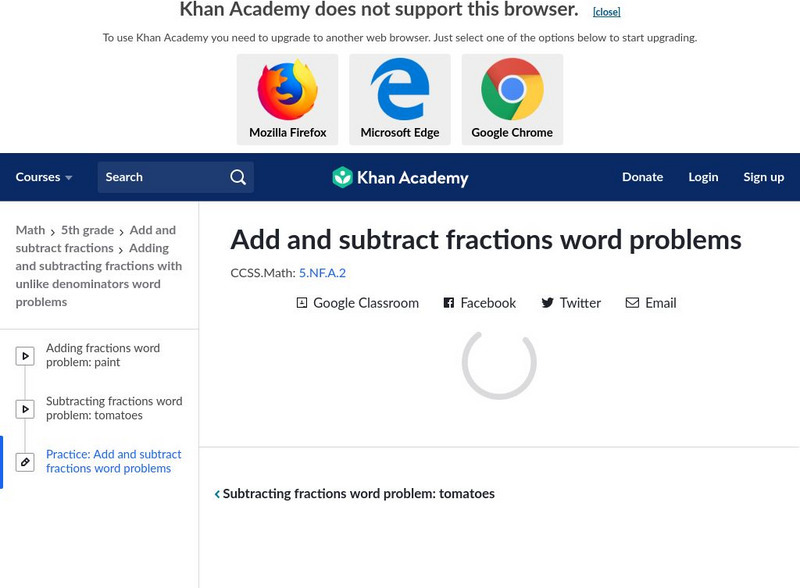Viewport: 800px width, 588px height.
Task: Click the Sign up link
Action: (763, 177)
